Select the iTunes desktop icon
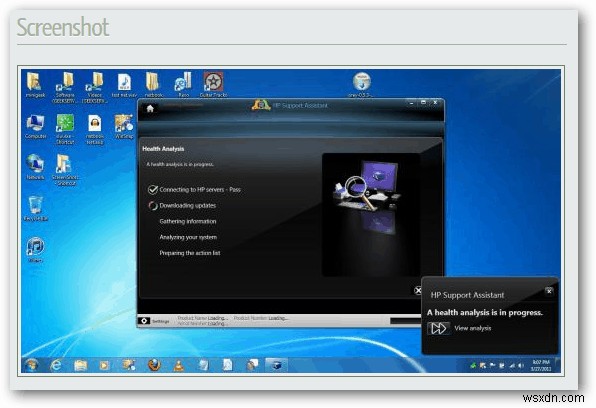 point(35,250)
